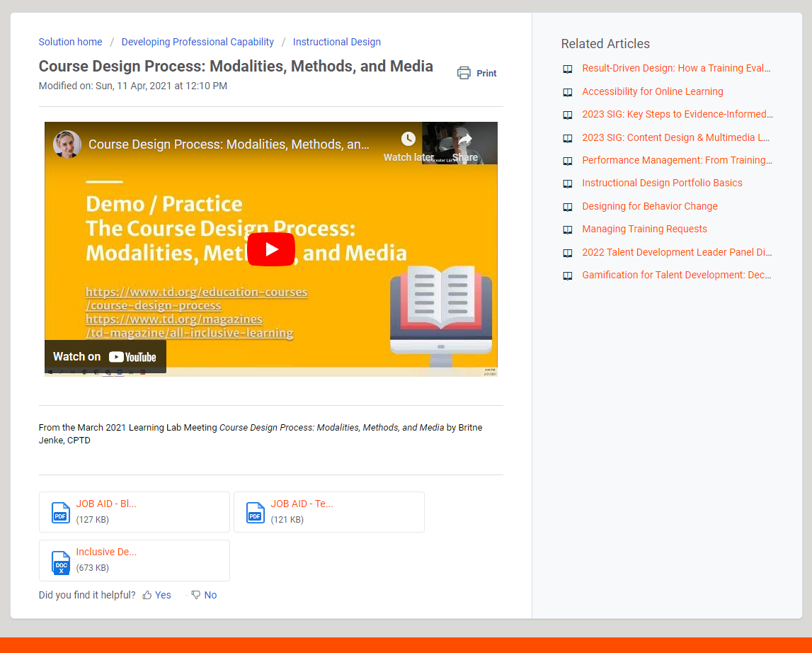Click the video title text in player
Viewport: 812px width, 653px height.
[x=229, y=144]
